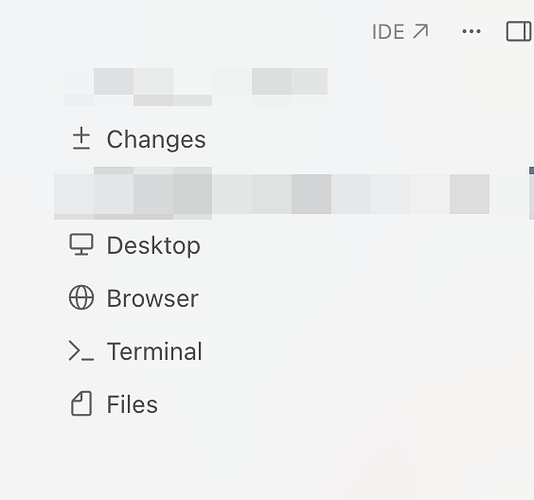Show the Files list entry

pos(114,404)
